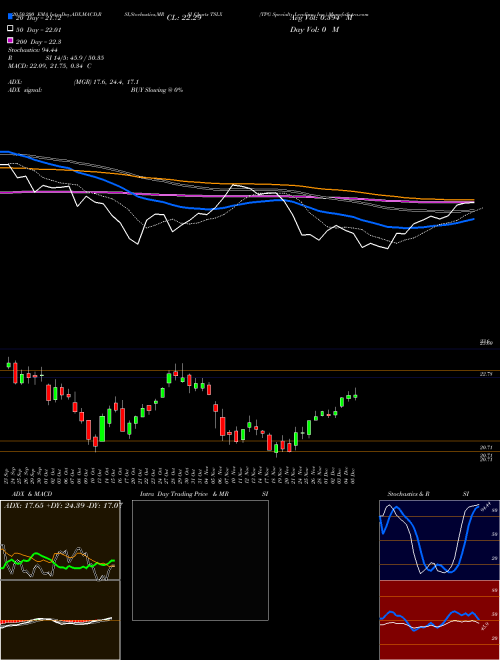Click the 'Day Vol: 0 M' label
500x660 pixels.
pos(314,29)
